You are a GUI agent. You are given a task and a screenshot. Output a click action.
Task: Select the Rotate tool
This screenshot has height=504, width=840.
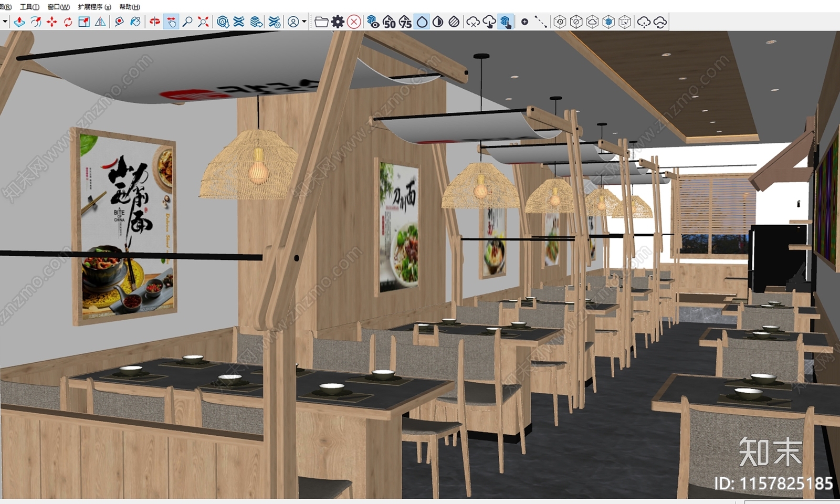tap(68, 22)
